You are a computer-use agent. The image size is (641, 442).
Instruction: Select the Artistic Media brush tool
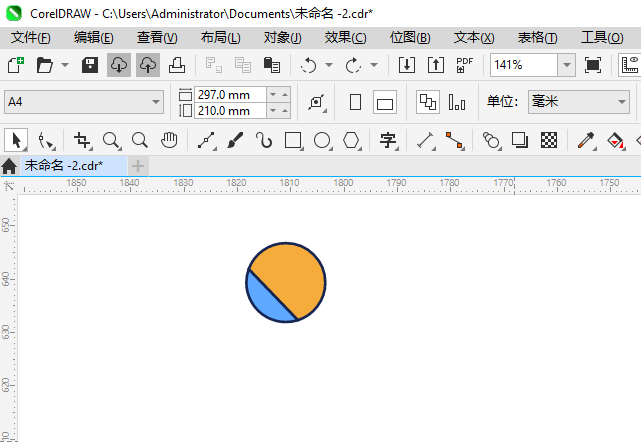pos(235,141)
